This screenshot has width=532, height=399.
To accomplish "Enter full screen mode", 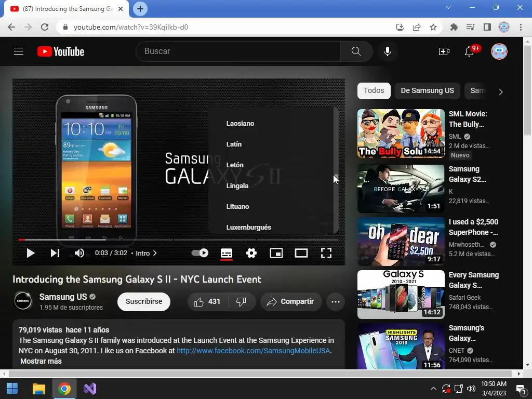I will 326,253.
